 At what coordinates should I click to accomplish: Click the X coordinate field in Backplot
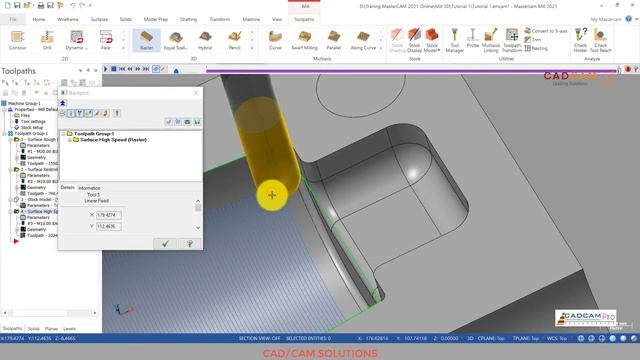point(108,215)
